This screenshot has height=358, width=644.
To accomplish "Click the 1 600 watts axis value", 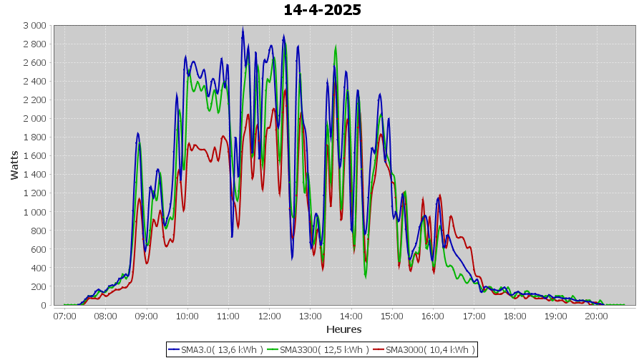I will (35, 156).
